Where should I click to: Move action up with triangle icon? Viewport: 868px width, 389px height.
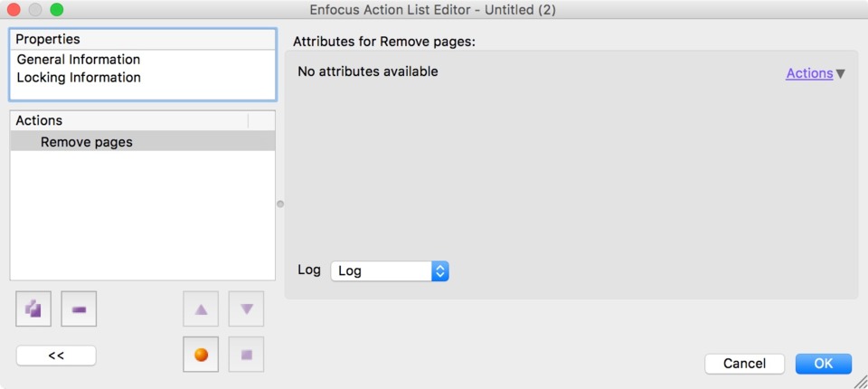pyautogui.click(x=201, y=308)
